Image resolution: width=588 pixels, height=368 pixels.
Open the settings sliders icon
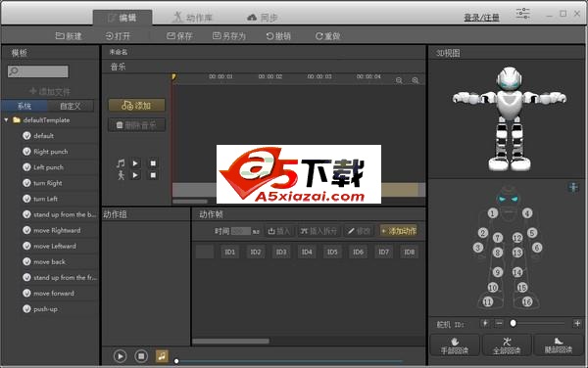pos(522,13)
